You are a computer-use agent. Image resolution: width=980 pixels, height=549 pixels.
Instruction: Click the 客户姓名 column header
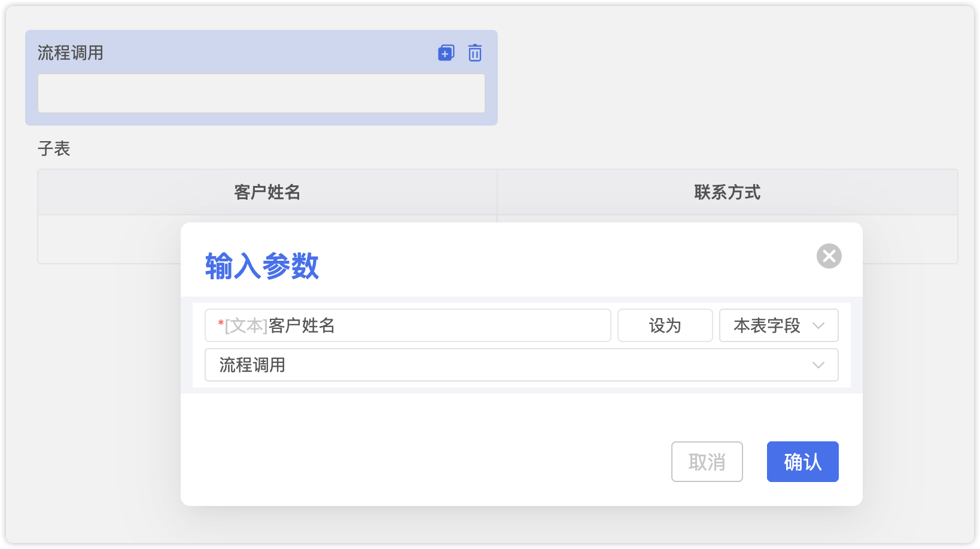267,192
